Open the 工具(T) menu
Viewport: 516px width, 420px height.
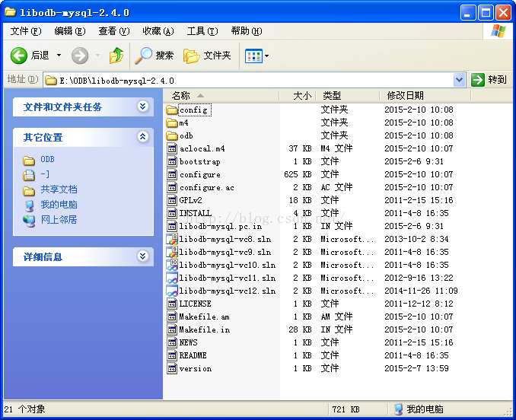(x=202, y=31)
